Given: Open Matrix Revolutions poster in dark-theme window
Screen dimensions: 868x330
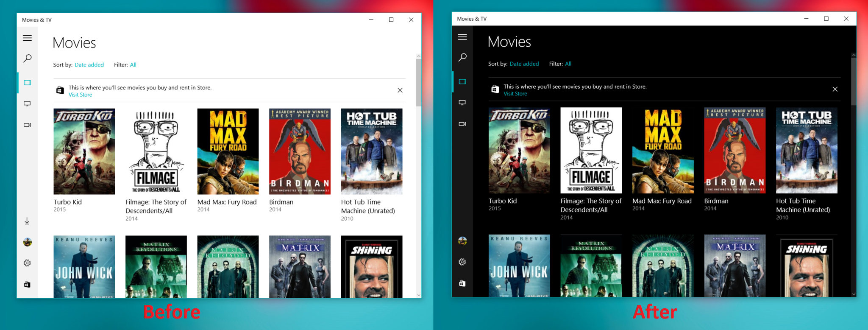Looking at the screenshot, I should pyautogui.click(x=591, y=266).
